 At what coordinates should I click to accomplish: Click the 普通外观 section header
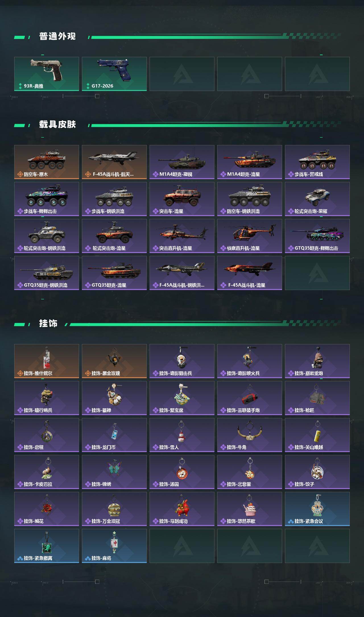coord(57,36)
